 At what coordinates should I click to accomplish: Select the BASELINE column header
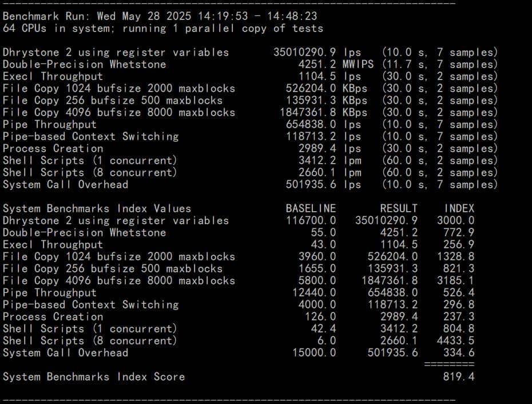pos(311,208)
